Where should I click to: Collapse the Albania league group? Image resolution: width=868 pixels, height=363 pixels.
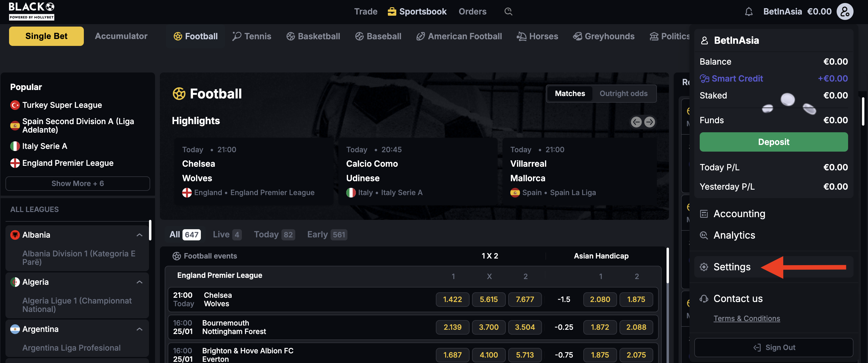139,235
